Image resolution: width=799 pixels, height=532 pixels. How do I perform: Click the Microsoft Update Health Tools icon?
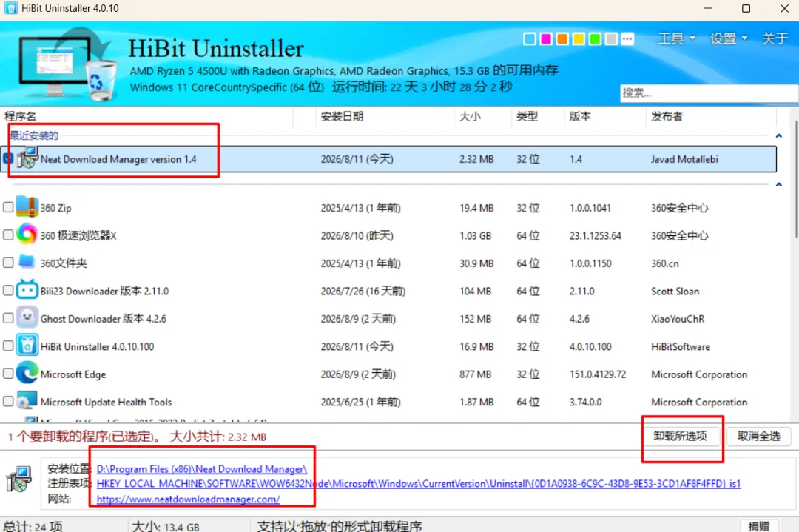[27, 400]
